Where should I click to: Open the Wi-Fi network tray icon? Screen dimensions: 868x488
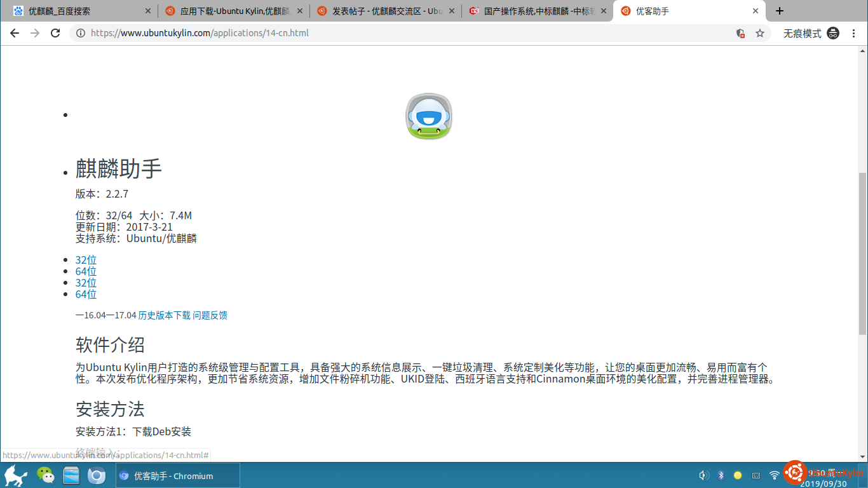[x=774, y=475]
